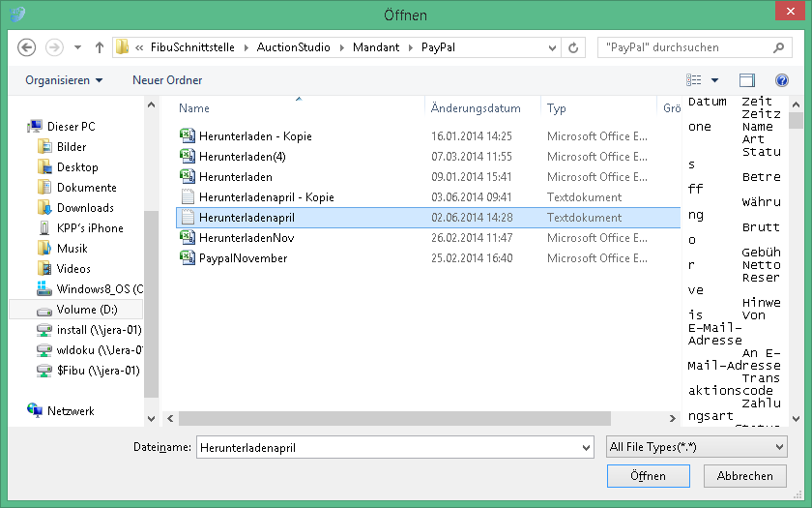This screenshot has width=812, height=508.
Task: Open the Organisieren dropdown menu
Action: point(64,80)
